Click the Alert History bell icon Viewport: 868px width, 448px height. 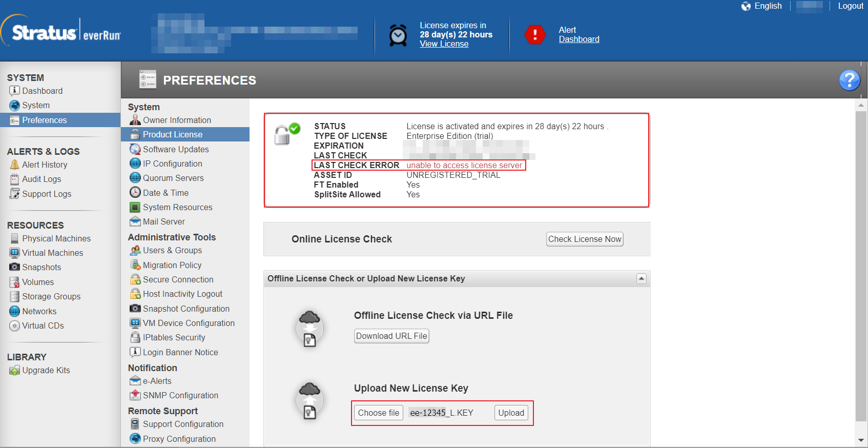pos(14,165)
